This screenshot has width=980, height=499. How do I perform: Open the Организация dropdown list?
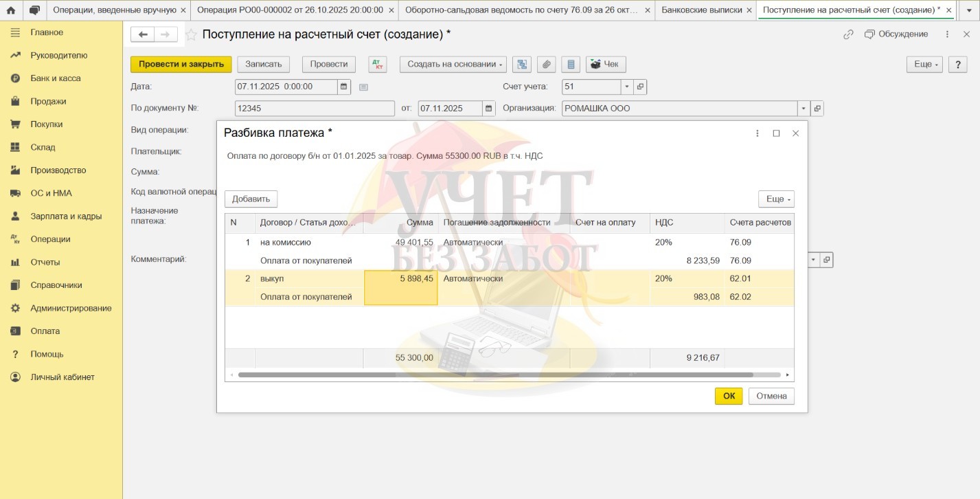pos(804,109)
